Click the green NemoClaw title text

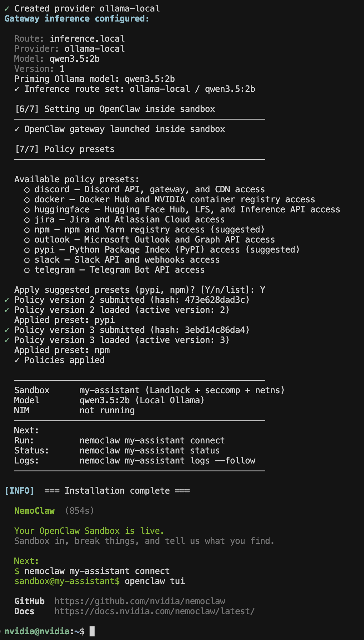pos(34,511)
